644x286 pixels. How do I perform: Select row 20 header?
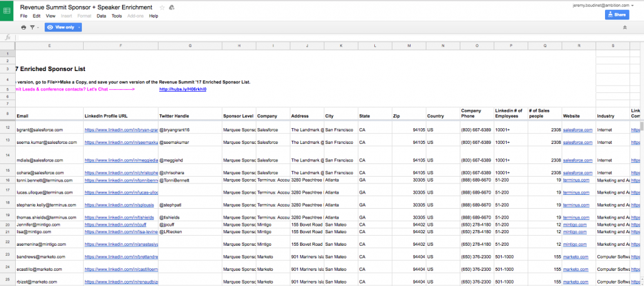click(x=8, y=225)
